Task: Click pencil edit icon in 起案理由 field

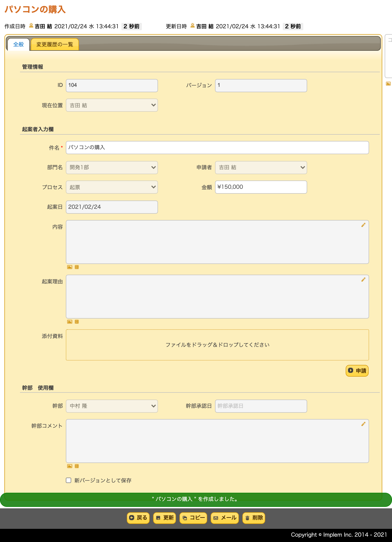Action: tap(363, 280)
